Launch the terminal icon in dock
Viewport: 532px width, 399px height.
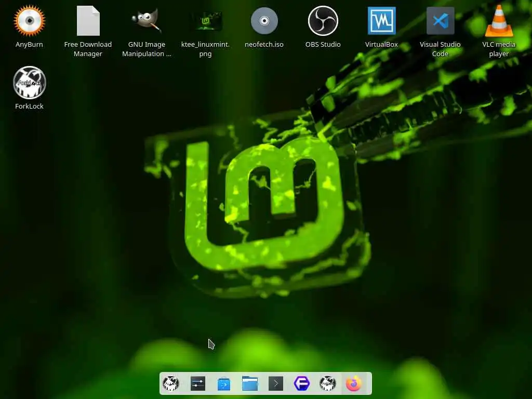tap(276, 384)
